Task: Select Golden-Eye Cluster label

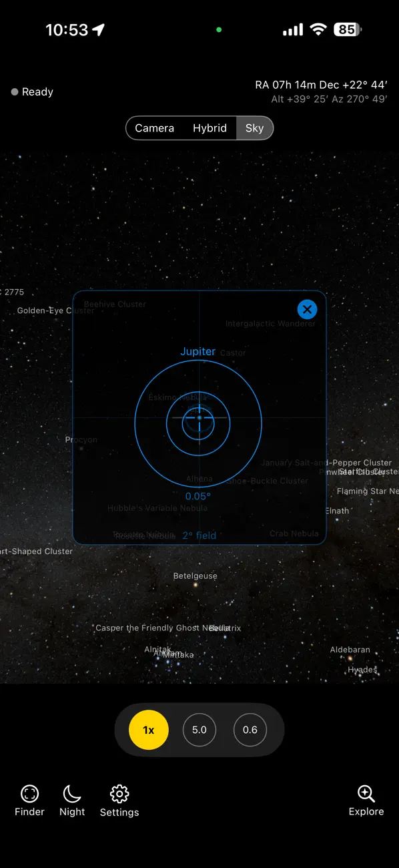Action: [x=55, y=310]
